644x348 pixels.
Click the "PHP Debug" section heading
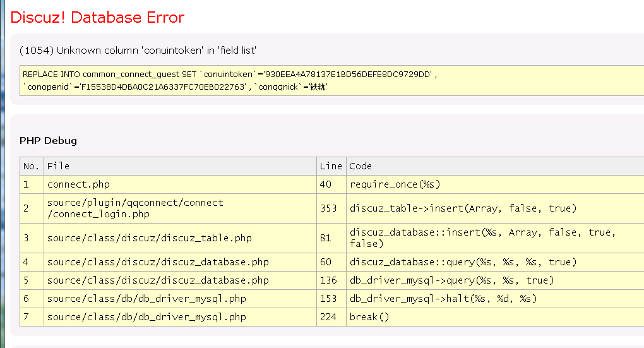click(48, 140)
